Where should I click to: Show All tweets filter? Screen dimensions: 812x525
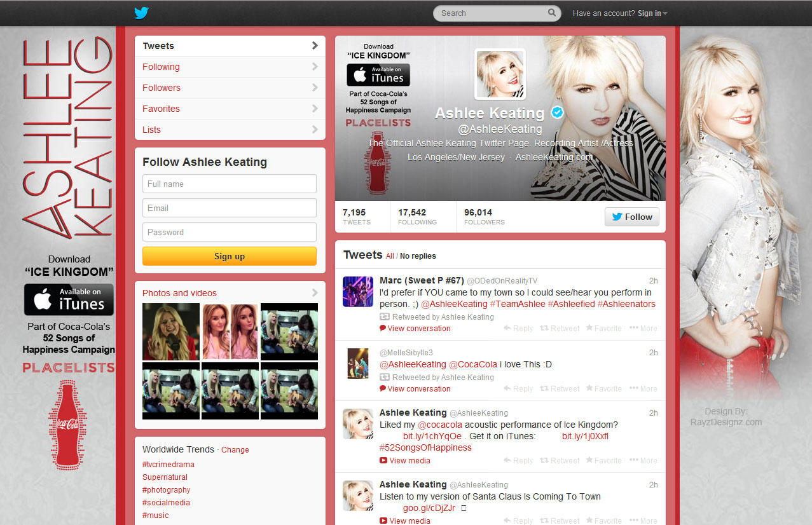click(390, 256)
